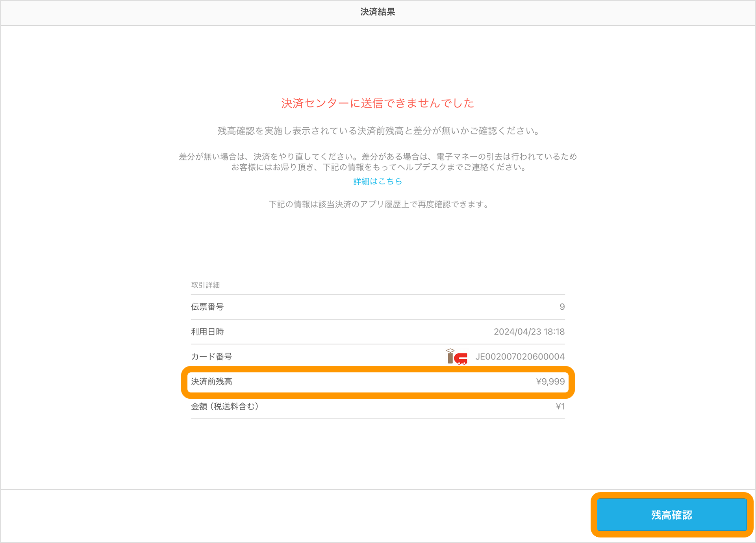Click the ヘルプデスクまでご連絡ください text line
This screenshot has width=756, height=543.
pos(378,167)
